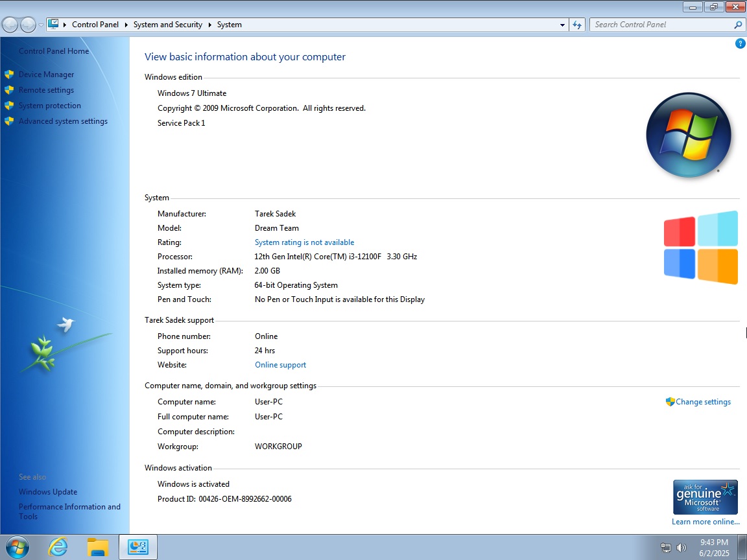Minimize the System window
The image size is (747, 560).
click(693, 6)
